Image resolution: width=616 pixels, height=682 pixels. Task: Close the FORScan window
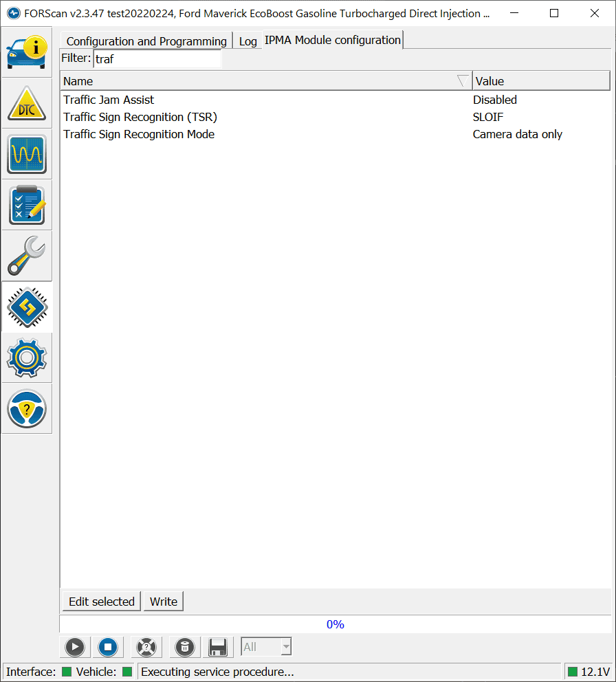(595, 13)
